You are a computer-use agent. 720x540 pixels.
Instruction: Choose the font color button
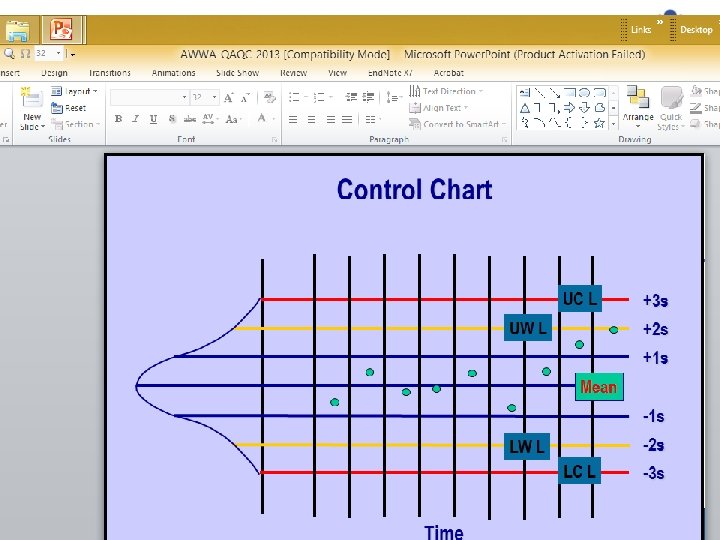[x=261, y=118]
